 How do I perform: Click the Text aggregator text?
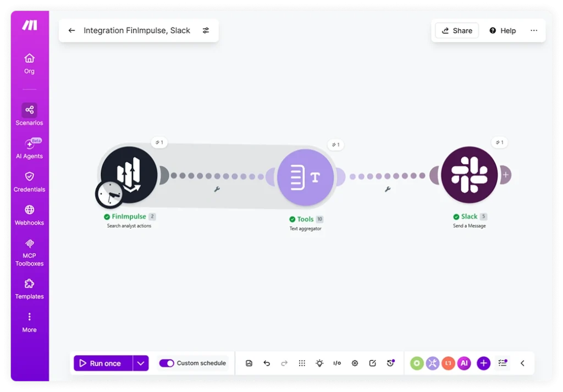pyautogui.click(x=306, y=228)
